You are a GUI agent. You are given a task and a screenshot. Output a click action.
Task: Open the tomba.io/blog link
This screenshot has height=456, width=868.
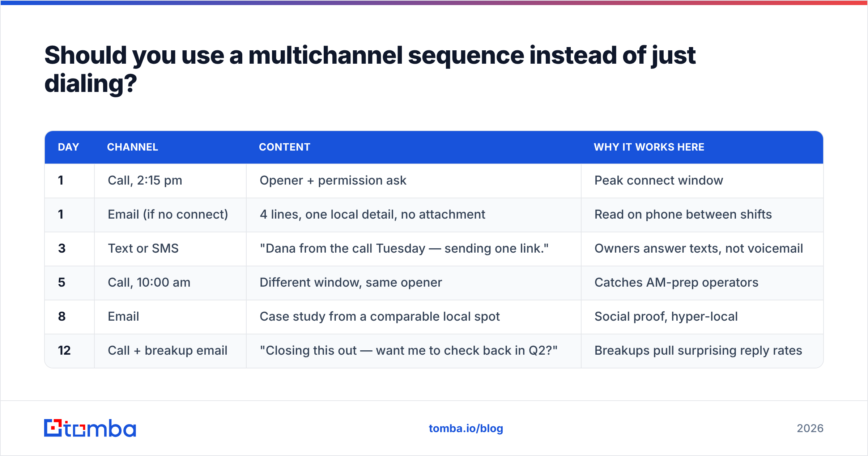point(466,428)
